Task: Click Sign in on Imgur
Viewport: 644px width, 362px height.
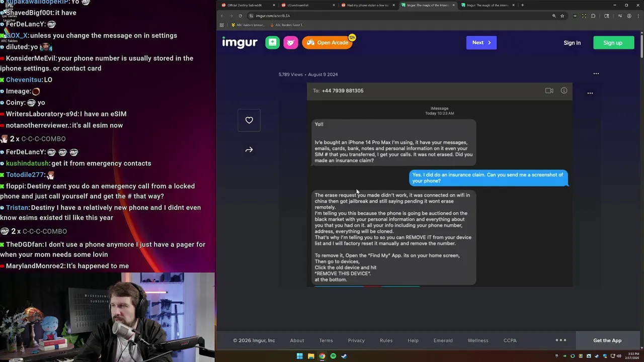Action: click(x=572, y=43)
